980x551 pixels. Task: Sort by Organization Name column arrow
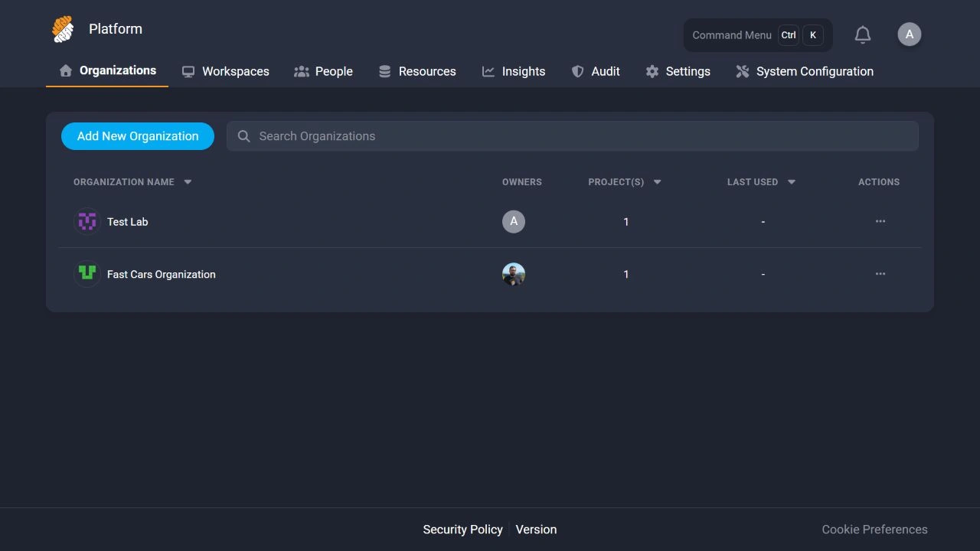188,182
